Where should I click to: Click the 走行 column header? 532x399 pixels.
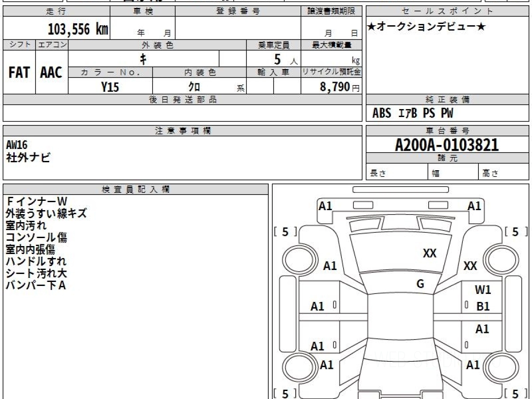[56, 12]
